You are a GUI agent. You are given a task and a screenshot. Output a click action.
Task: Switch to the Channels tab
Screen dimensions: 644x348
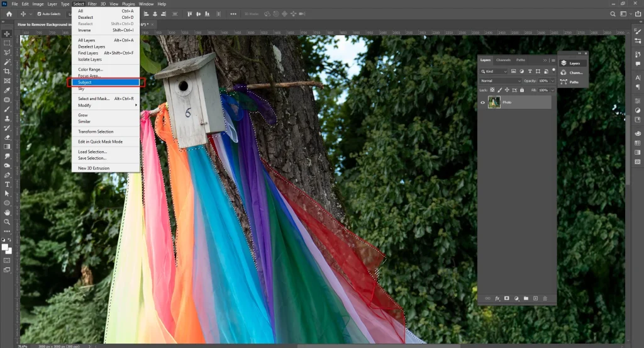point(503,60)
